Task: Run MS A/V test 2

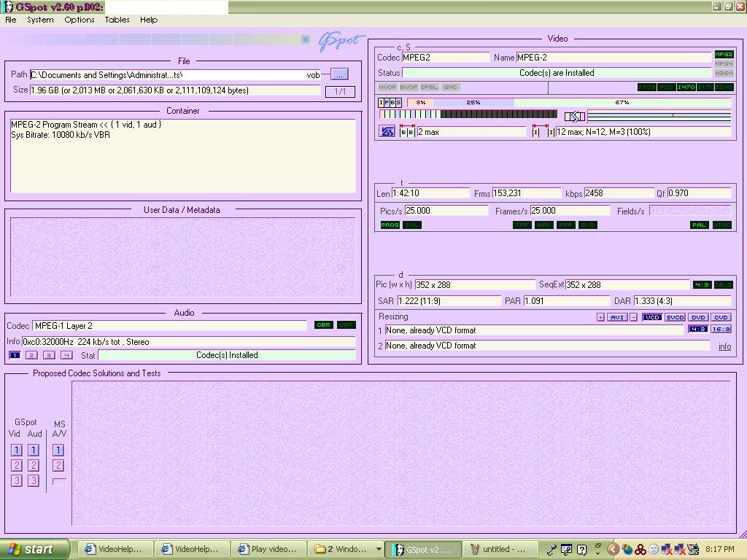Action: coord(58,465)
